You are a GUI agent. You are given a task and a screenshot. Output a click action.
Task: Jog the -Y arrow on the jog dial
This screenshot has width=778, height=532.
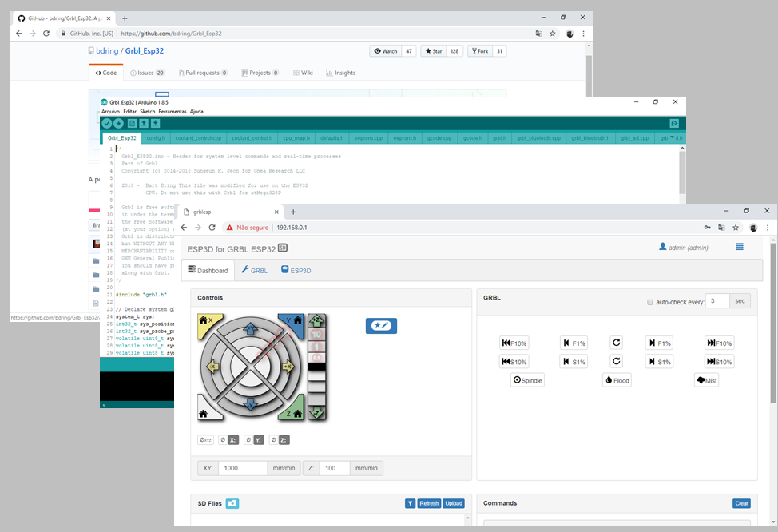tap(251, 404)
